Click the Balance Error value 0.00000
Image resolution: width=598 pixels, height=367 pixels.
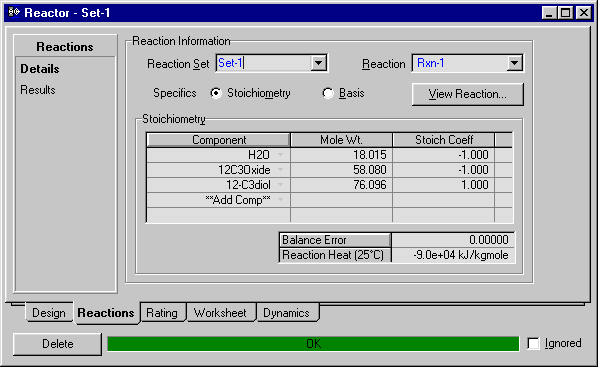click(453, 240)
